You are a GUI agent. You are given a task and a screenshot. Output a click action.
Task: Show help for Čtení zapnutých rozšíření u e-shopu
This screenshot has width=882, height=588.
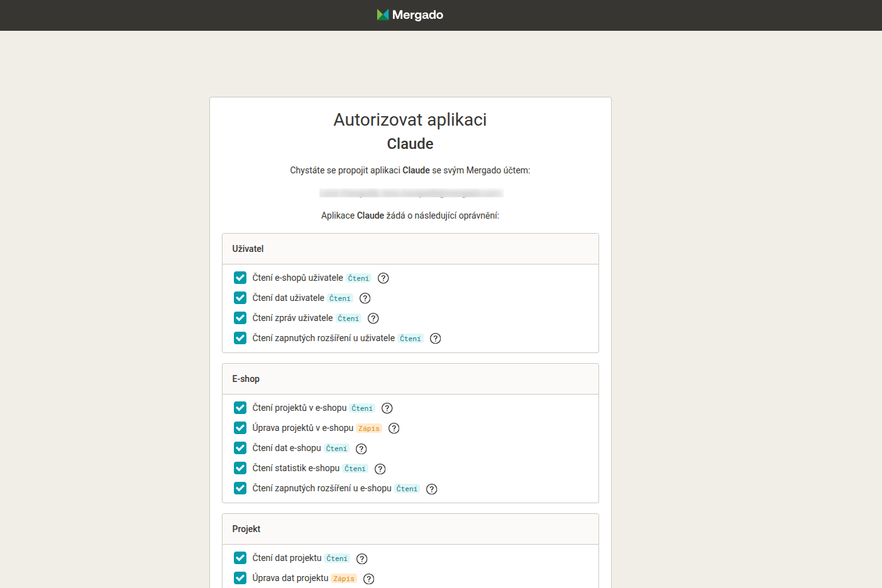432,489
